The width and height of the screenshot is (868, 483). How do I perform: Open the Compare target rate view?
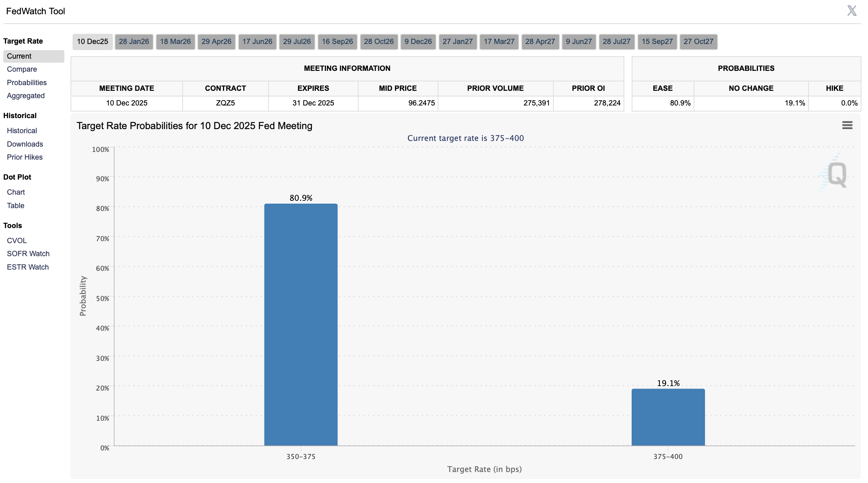click(x=22, y=69)
